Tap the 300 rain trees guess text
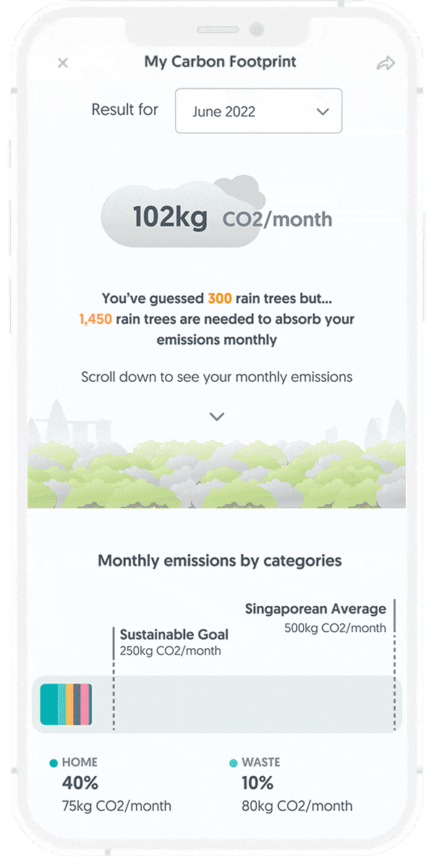This screenshot has height=868, width=434. [x=218, y=298]
